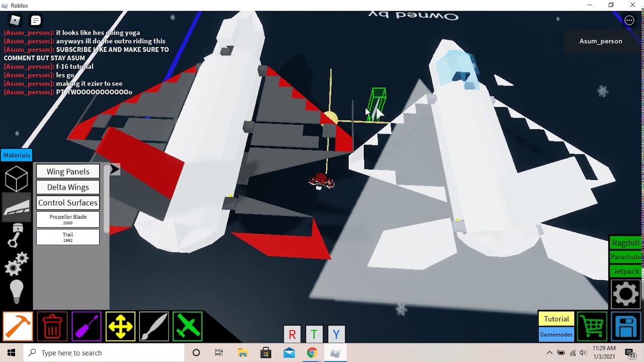Screen dimensions: 644x362
Task: Open the wing parts category
Action: pyautogui.click(x=17, y=207)
